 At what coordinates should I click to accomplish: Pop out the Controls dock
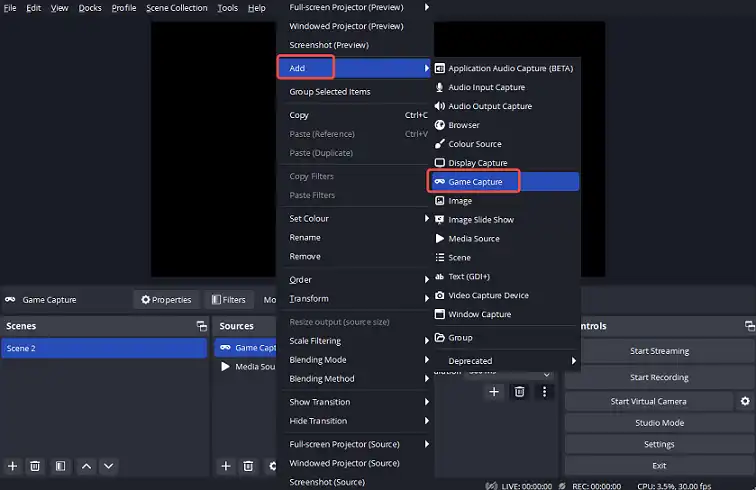pos(750,327)
